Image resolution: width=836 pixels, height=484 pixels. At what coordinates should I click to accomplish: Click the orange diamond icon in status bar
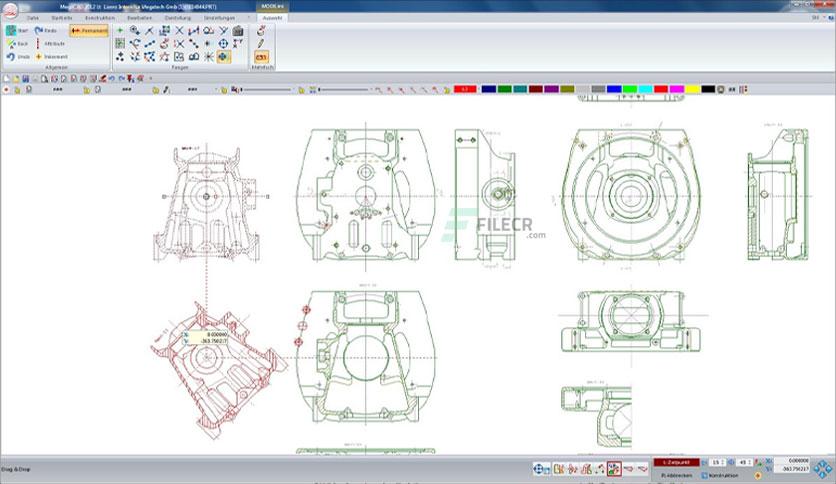[758, 475]
